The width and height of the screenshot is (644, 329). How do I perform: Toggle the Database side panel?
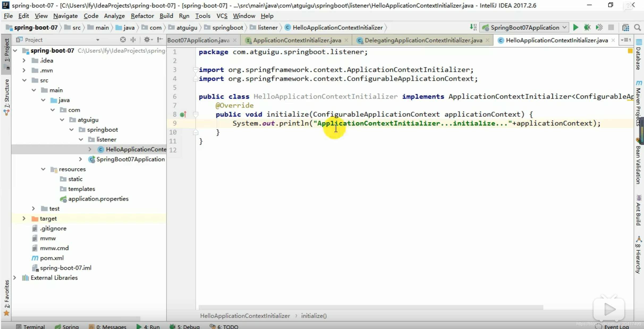pyautogui.click(x=639, y=54)
